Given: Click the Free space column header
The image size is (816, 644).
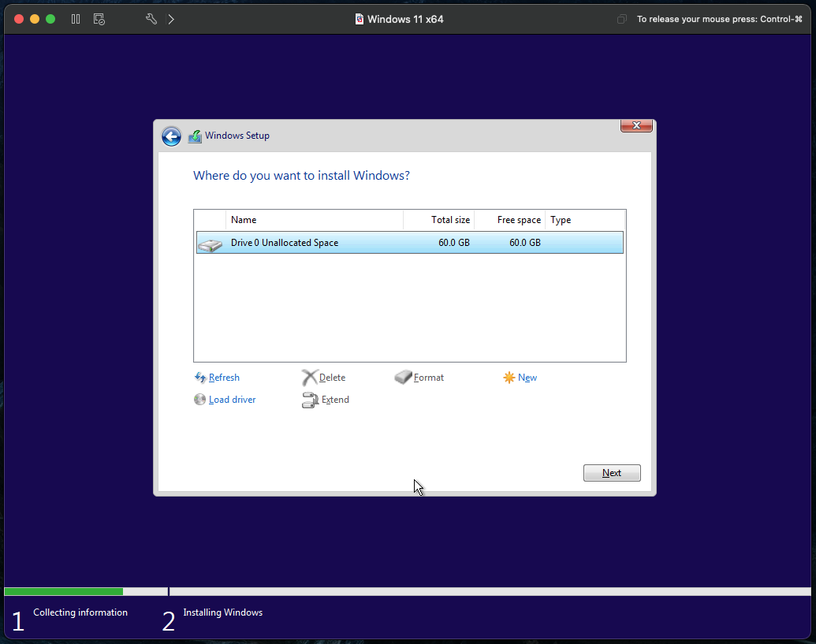Looking at the screenshot, I should pos(510,220).
